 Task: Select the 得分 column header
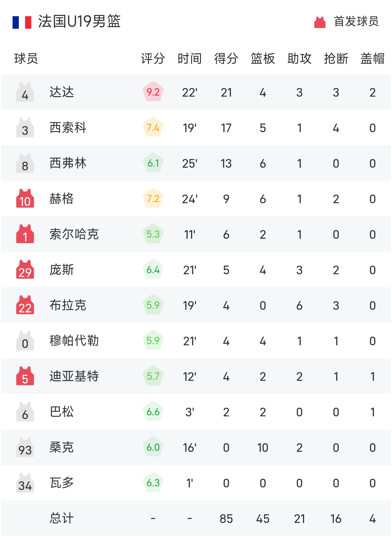tap(226, 58)
